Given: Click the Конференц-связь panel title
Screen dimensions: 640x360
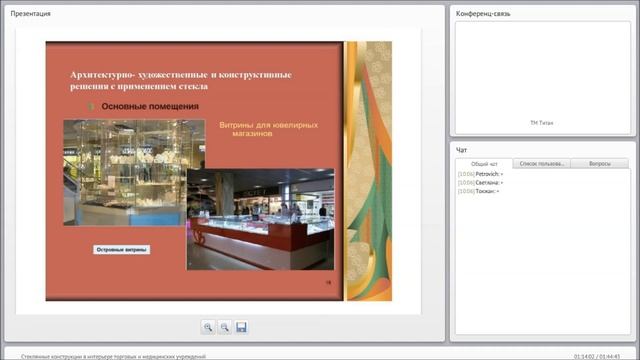Looking at the screenshot, I should point(483,13).
